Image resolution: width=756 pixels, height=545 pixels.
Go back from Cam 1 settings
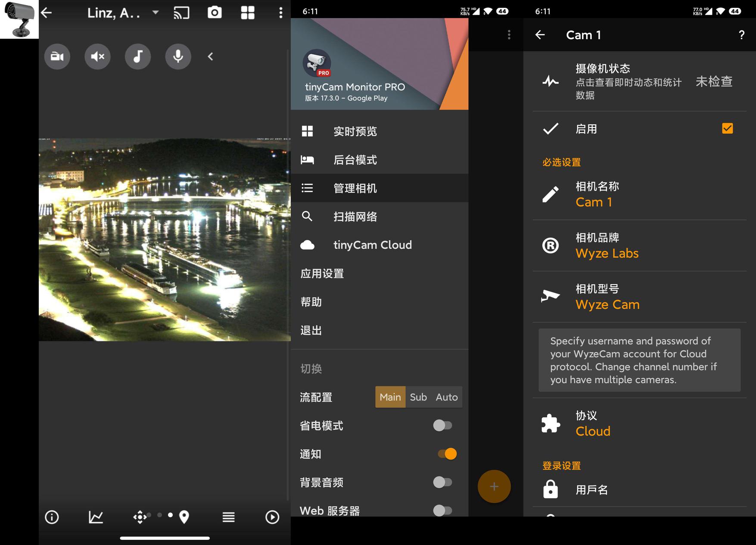540,35
